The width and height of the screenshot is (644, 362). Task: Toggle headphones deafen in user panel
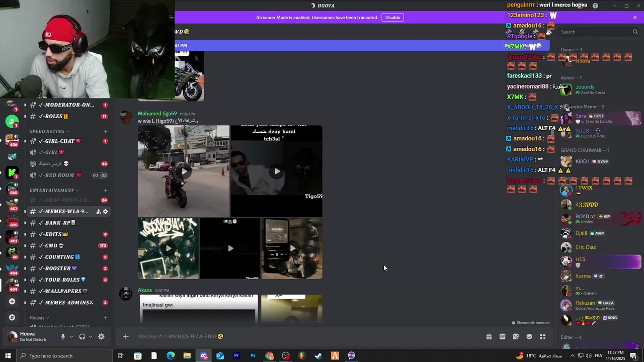click(82, 337)
